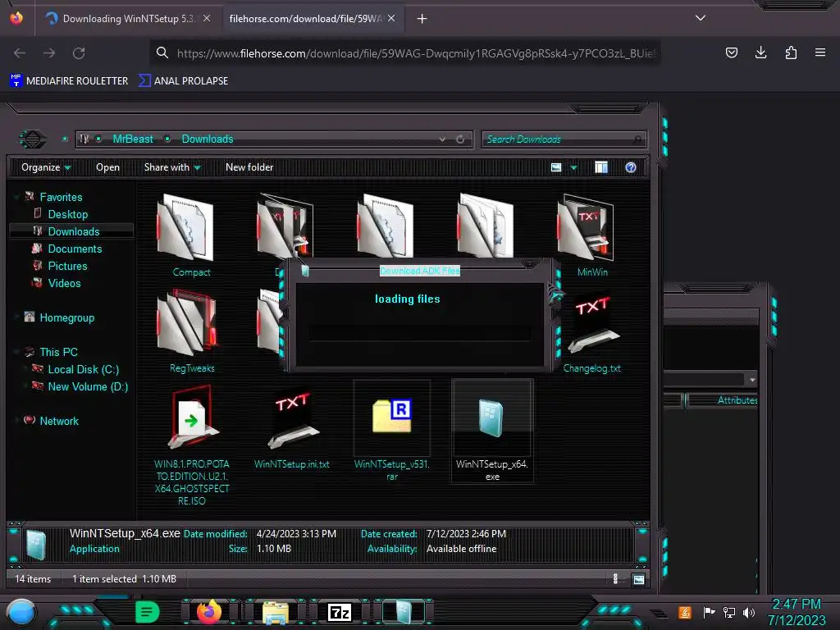Close the Downloading WinNTSetup tab

pyautogui.click(x=206, y=18)
